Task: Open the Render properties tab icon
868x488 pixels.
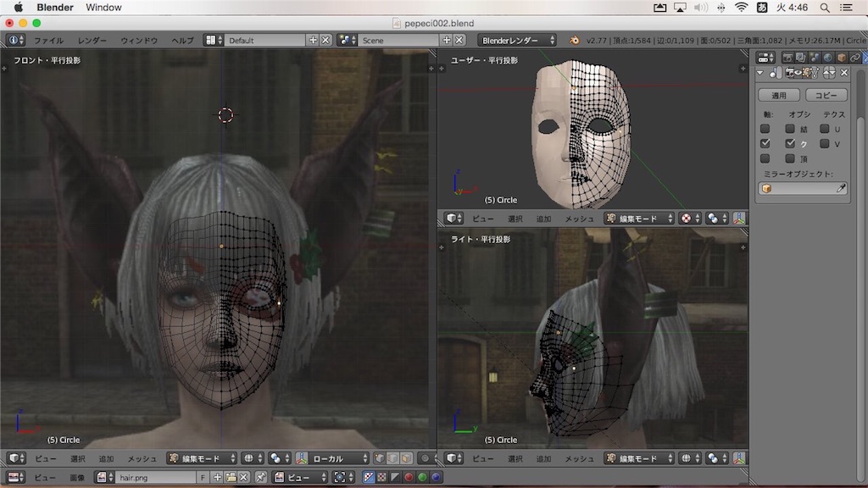Action: [787, 57]
